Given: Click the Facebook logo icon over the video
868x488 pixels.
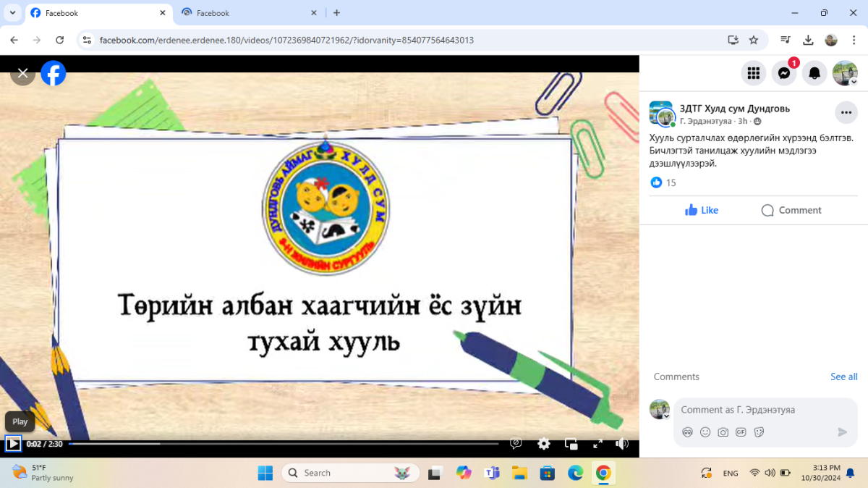Looking at the screenshot, I should pos(54,73).
